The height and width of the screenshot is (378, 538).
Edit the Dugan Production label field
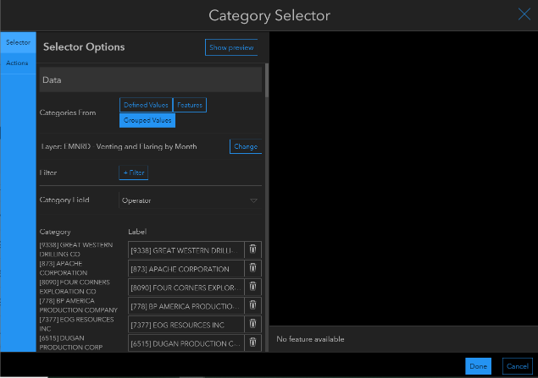(x=186, y=343)
